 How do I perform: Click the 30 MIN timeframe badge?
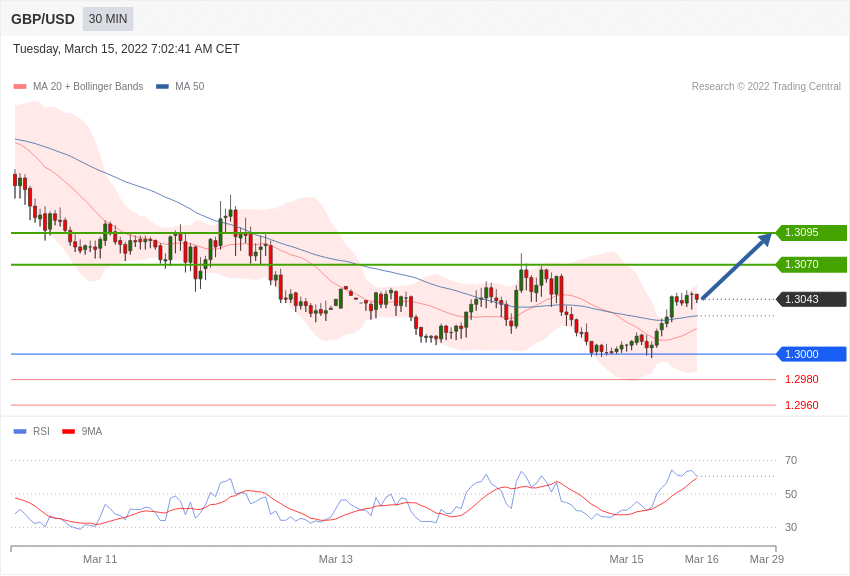(108, 19)
